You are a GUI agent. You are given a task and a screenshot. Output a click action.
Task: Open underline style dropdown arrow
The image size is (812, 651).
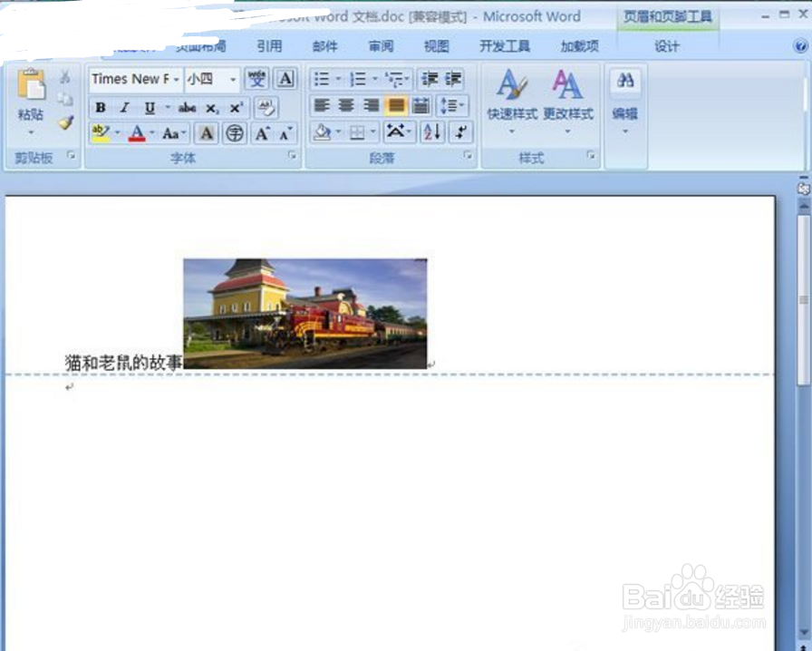tap(168, 107)
